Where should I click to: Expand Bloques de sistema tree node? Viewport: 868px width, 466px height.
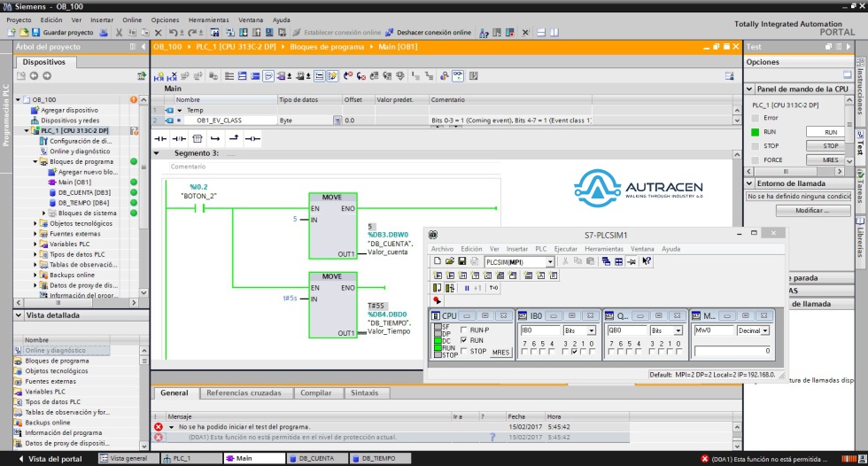coord(44,214)
